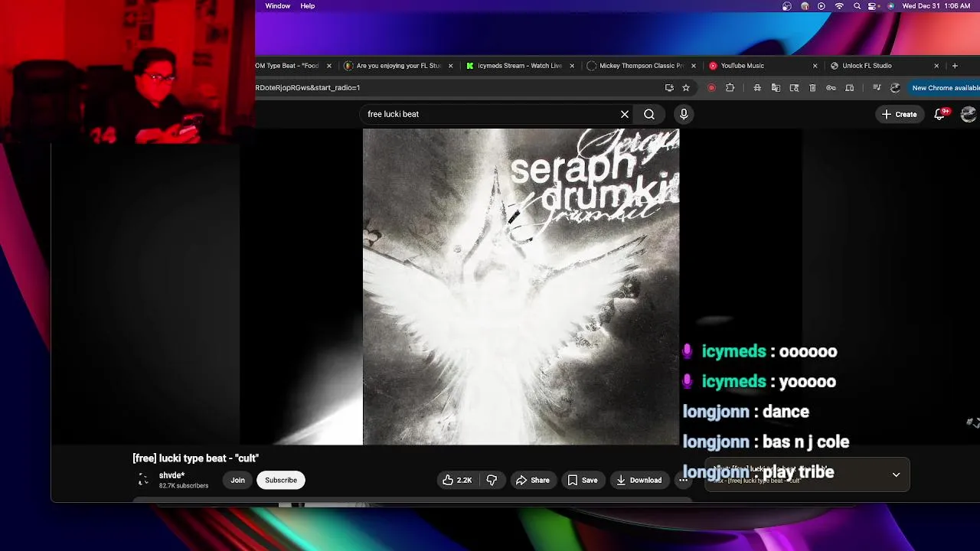This screenshot has height=551, width=980.
Task: Open shvde* channel avatar
Action: [x=143, y=480]
